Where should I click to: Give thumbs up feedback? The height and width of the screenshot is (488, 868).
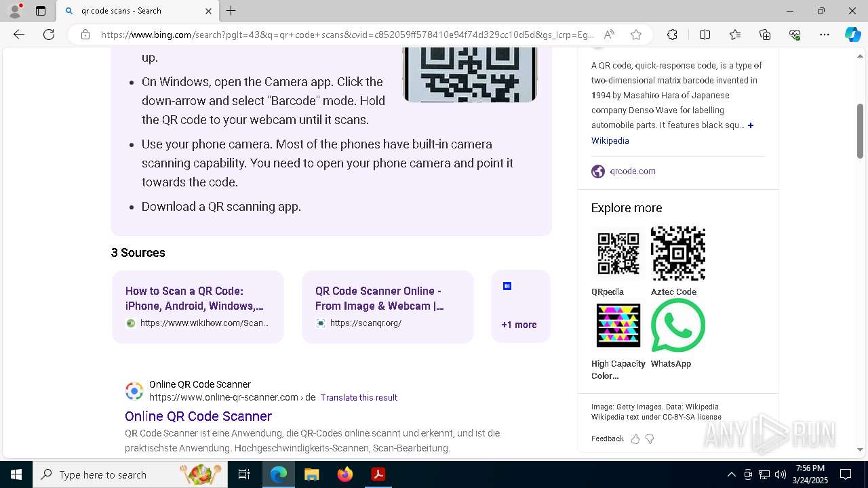click(x=635, y=439)
